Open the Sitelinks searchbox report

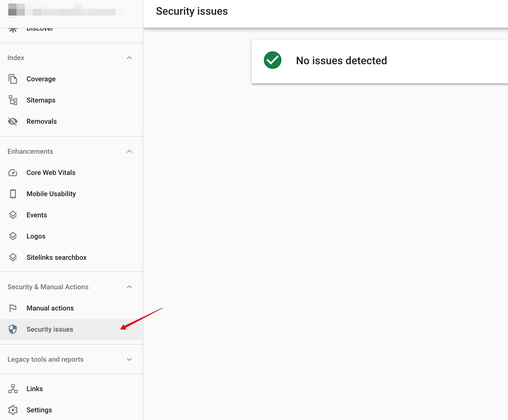pyautogui.click(x=56, y=257)
